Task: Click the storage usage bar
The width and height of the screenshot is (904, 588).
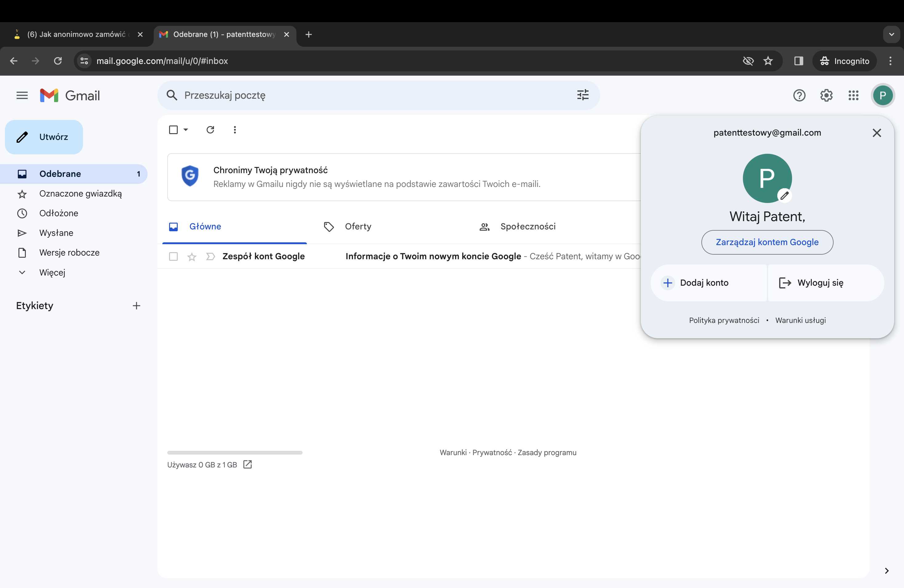Action: pos(235,452)
